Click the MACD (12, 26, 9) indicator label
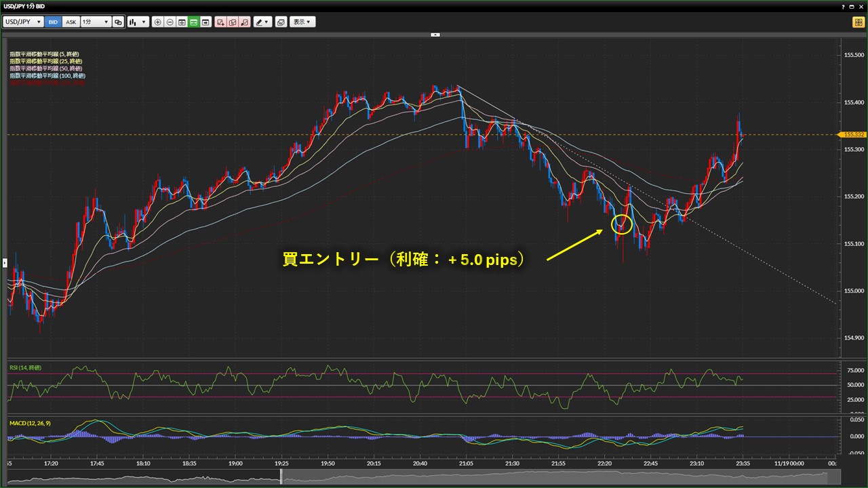The height and width of the screenshot is (488, 868). tap(29, 423)
